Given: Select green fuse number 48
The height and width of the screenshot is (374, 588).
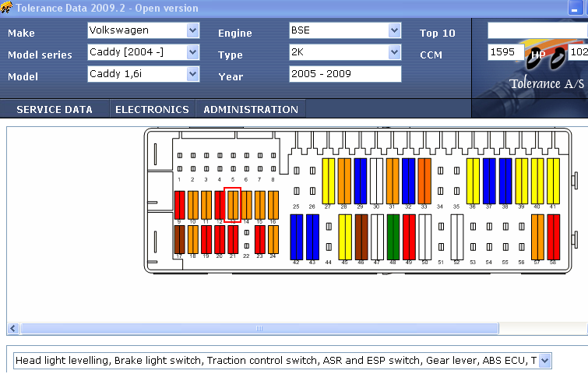Looking at the screenshot, I should (393, 237).
